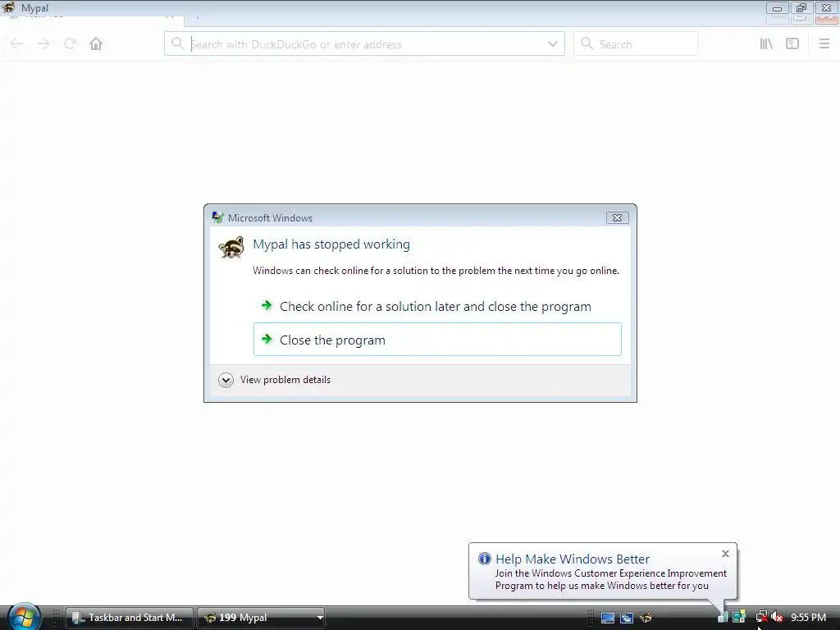Screen dimensions: 840x630
Task: Click the Microsoft Windows dialog title icon
Action: coord(217,217)
